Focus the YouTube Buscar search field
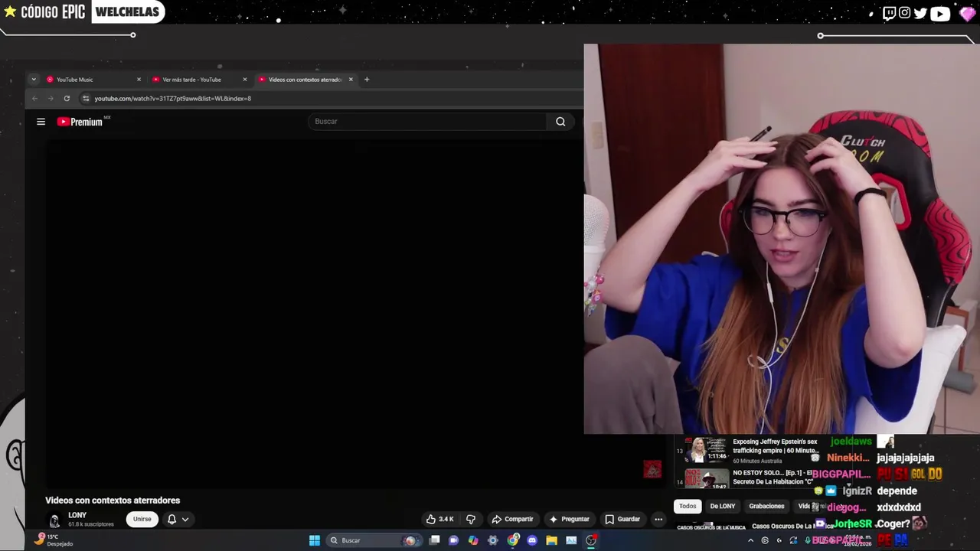 [427, 122]
